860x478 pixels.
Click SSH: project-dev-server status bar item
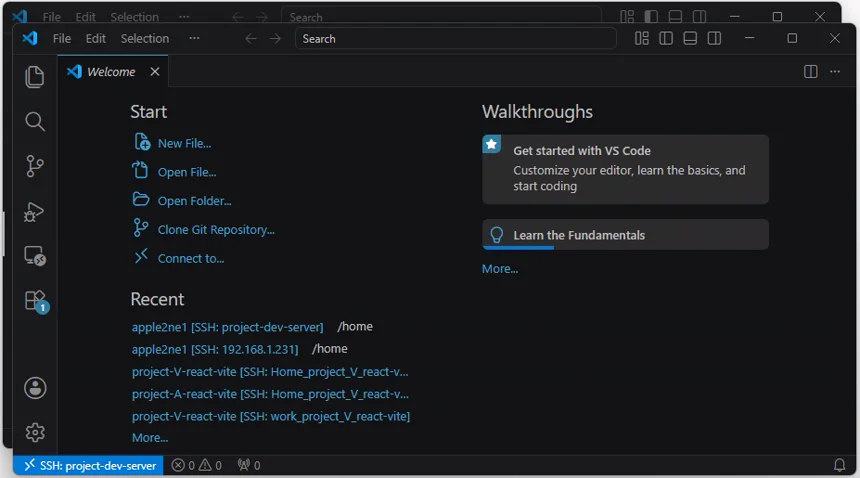point(88,465)
